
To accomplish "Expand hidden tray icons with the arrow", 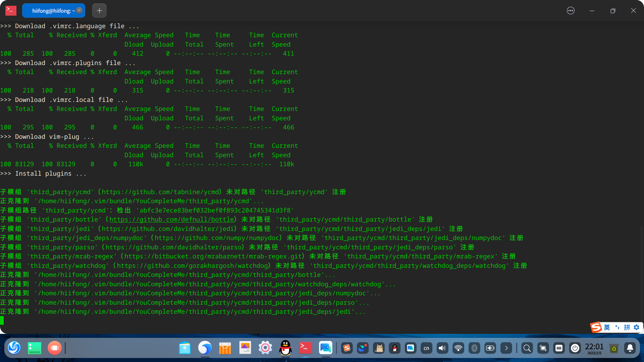I will point(506,348).
